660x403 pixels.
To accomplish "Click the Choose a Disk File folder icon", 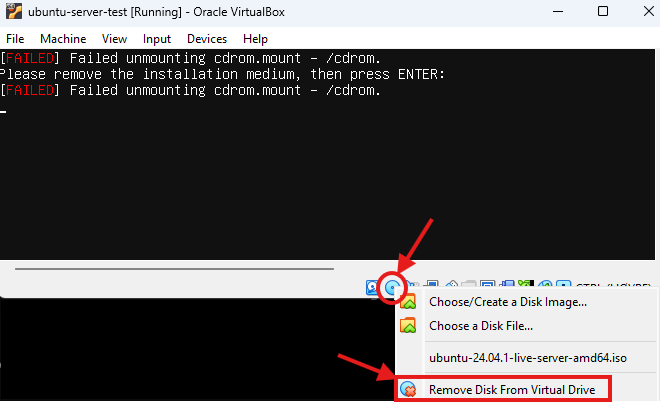I will point(408,326).
